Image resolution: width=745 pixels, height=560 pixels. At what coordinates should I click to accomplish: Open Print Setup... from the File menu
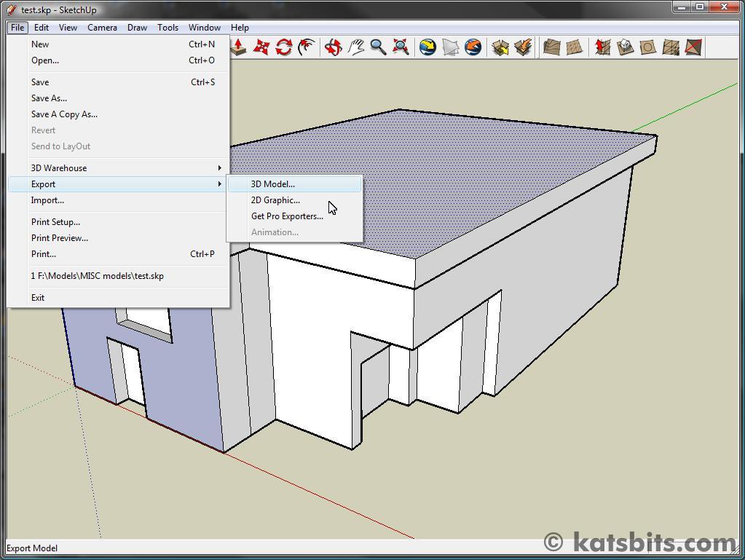point(118,222)
